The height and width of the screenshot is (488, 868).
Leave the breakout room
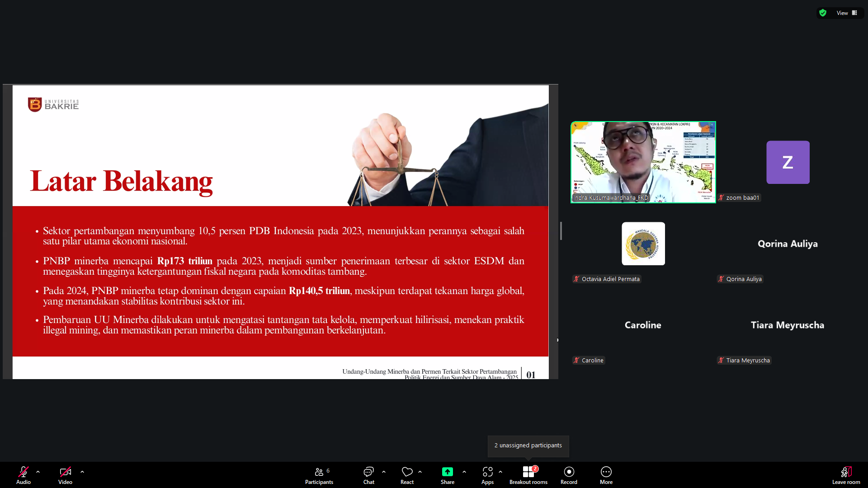coord(846,475)
